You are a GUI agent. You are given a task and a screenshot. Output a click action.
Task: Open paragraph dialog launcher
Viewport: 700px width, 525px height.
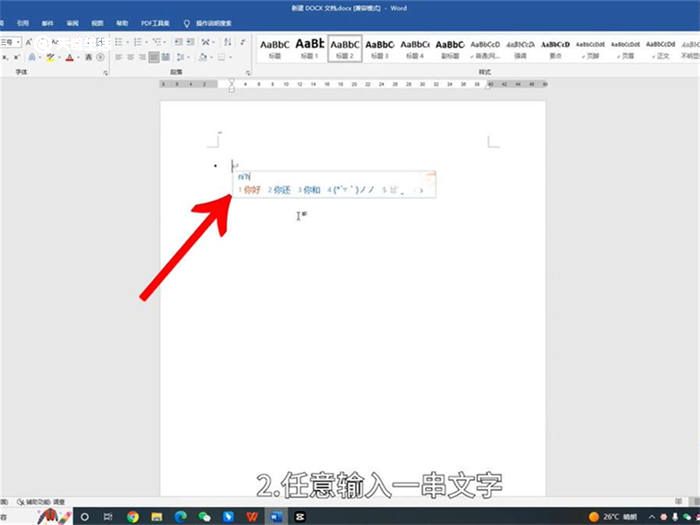[248, 72]
